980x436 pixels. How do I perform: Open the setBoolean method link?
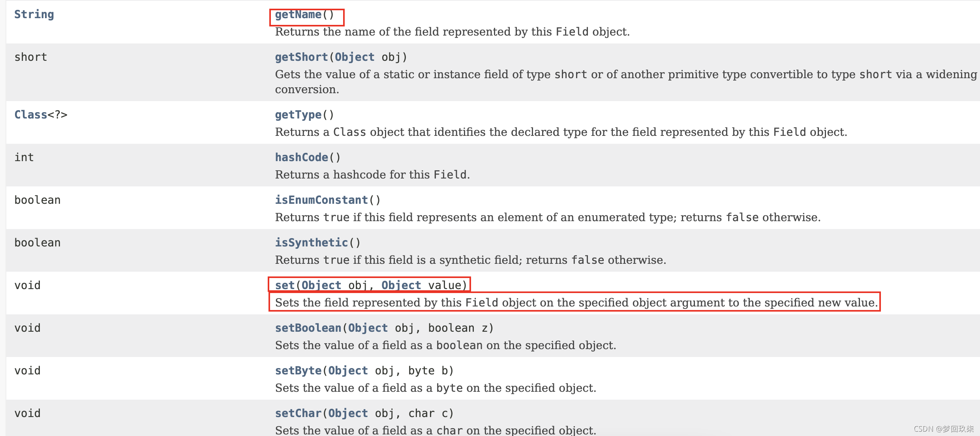pos(308,328)
